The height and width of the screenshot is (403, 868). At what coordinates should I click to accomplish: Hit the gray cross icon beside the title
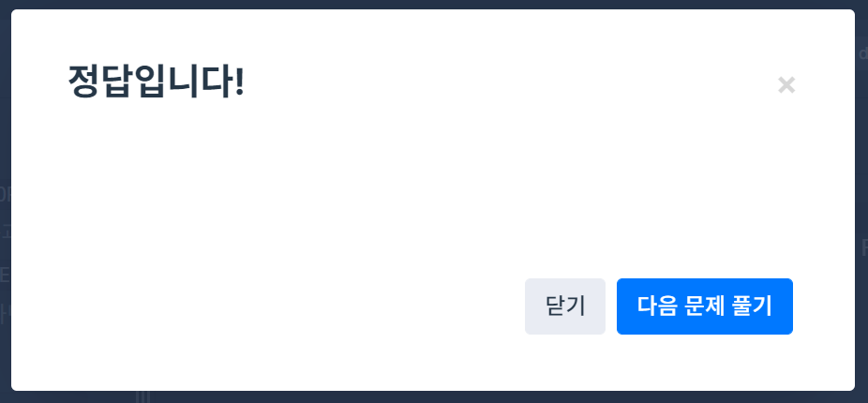[786, 85]
